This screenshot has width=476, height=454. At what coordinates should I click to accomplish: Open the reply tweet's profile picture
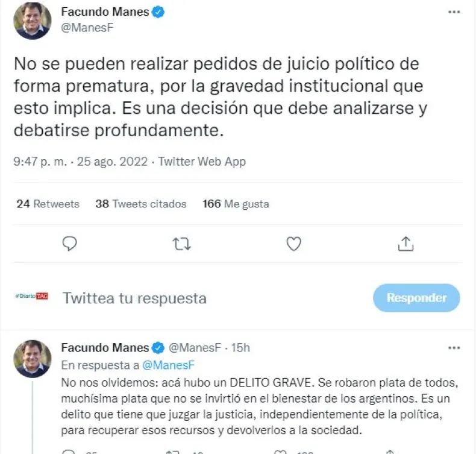[x=31, y=358]
